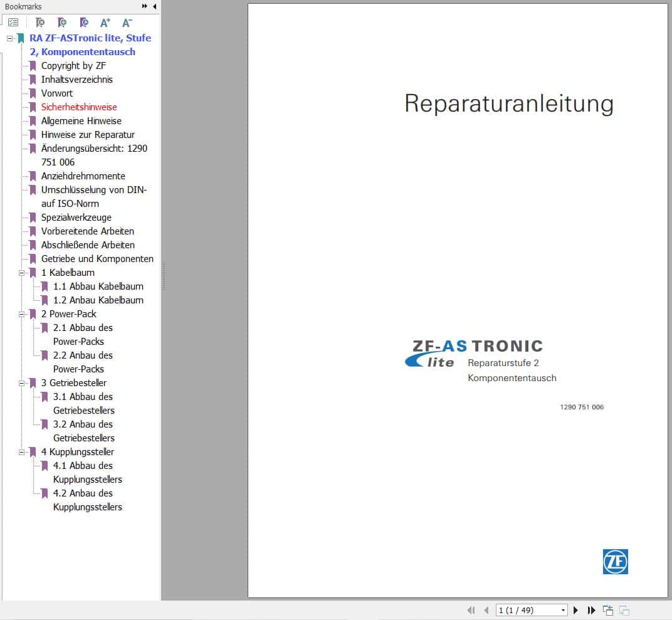This screenshot has width=672, height=620.
Task: Open 3.1 Abbau des Getriebestellers bookmark
Action: [x=83, y=403]
